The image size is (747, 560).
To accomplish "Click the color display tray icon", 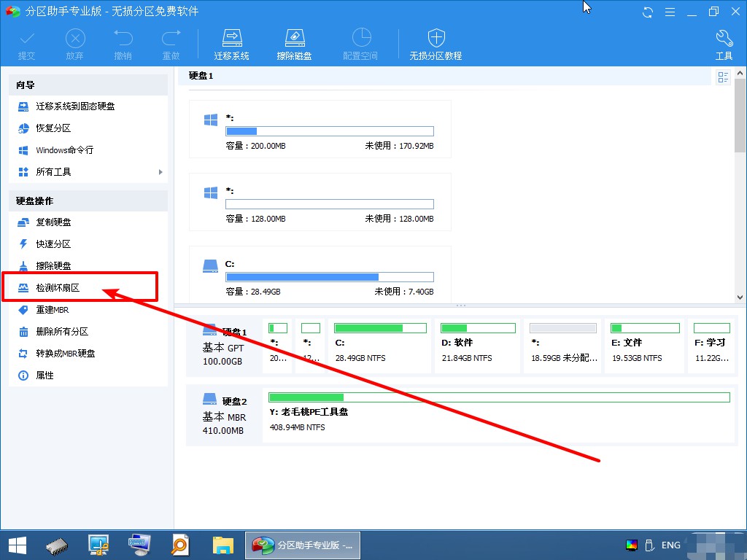I will pos(632,545).
